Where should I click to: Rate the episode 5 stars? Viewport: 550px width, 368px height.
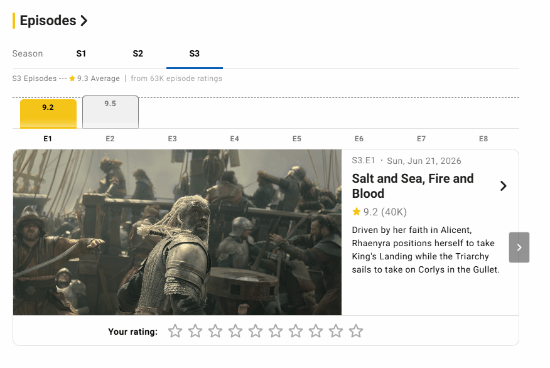(x=255, y=331)
